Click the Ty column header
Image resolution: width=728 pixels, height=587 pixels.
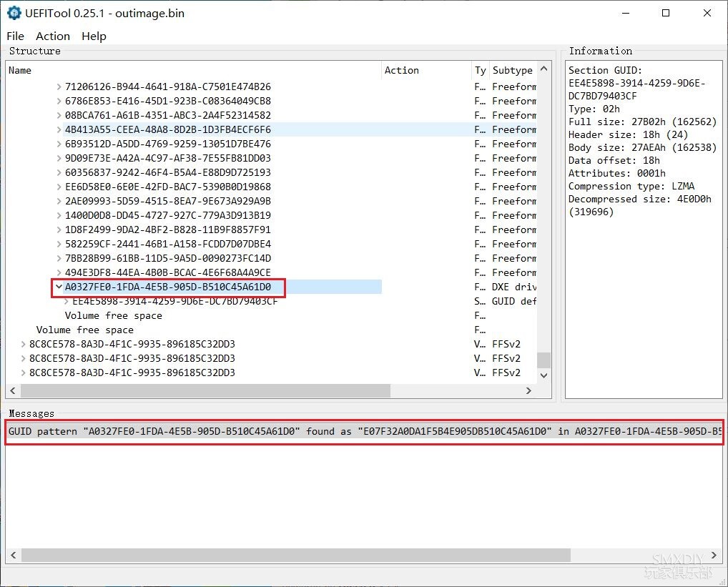[x=481, y=70]
